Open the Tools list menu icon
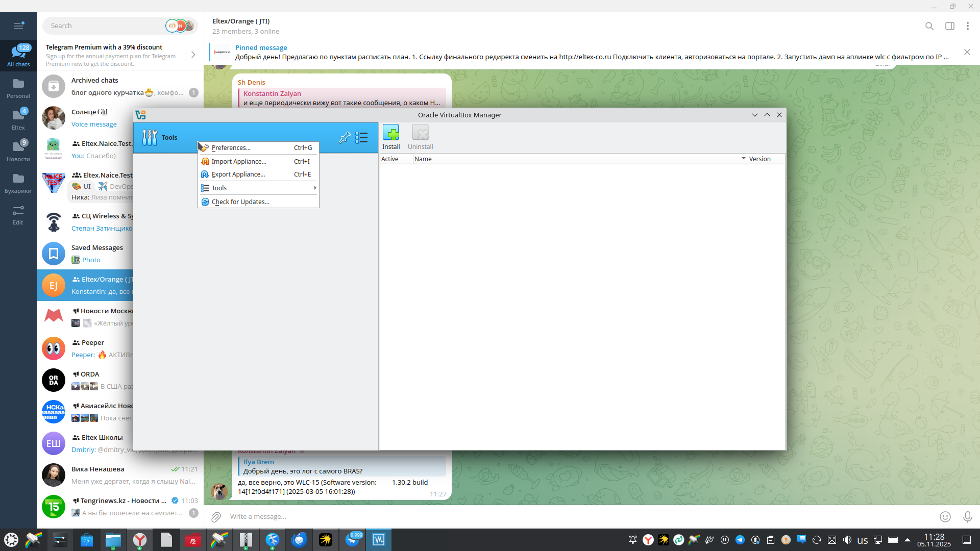This screenshot has width=980, height=551. pos(361,138)
